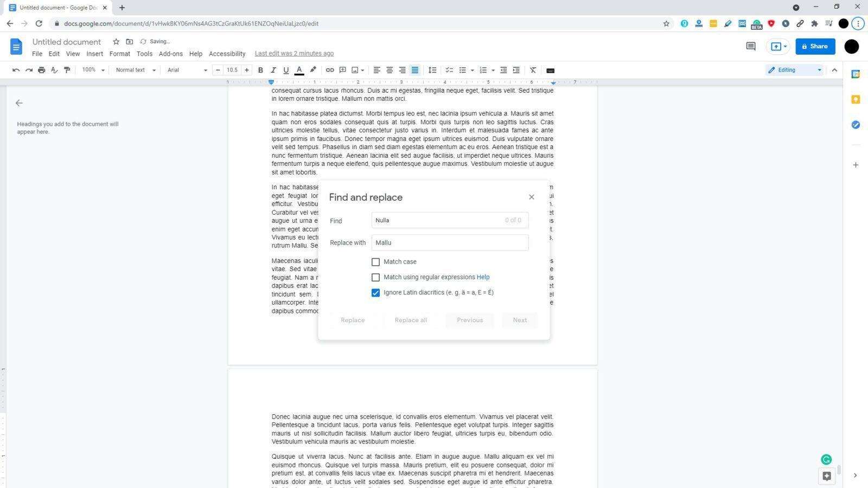Viewport: 868px width, 488px height.
Task: Open the Add-ons menu
Action: pos(170,53)
